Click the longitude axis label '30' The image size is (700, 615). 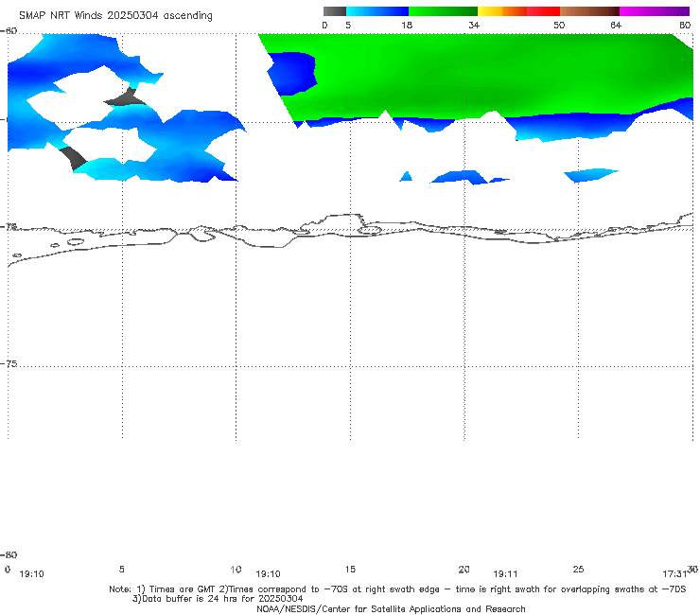click(x=692, y=569)
